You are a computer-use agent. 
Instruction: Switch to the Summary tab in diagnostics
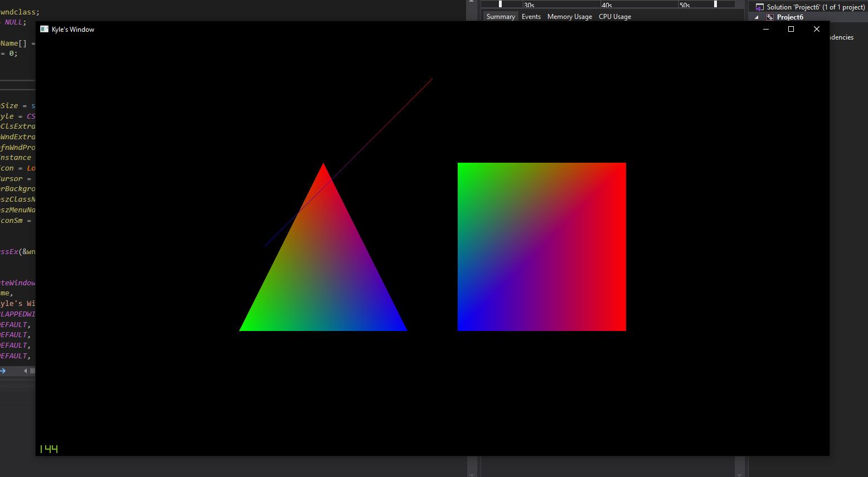click(x=501, y=17)
